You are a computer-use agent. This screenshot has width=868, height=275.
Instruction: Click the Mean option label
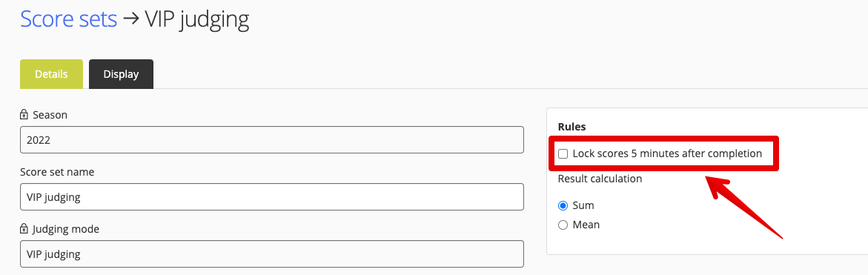[586, 225]
